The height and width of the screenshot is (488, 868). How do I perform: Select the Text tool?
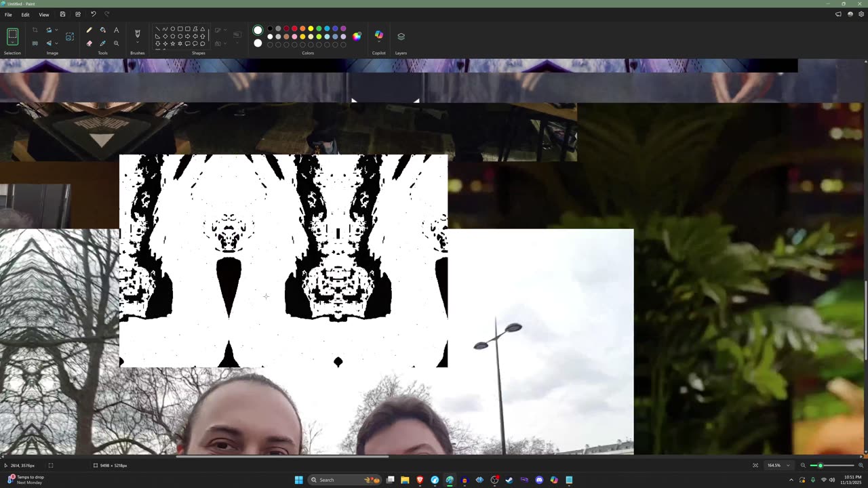pyautogui.click(x=116, y=30)
